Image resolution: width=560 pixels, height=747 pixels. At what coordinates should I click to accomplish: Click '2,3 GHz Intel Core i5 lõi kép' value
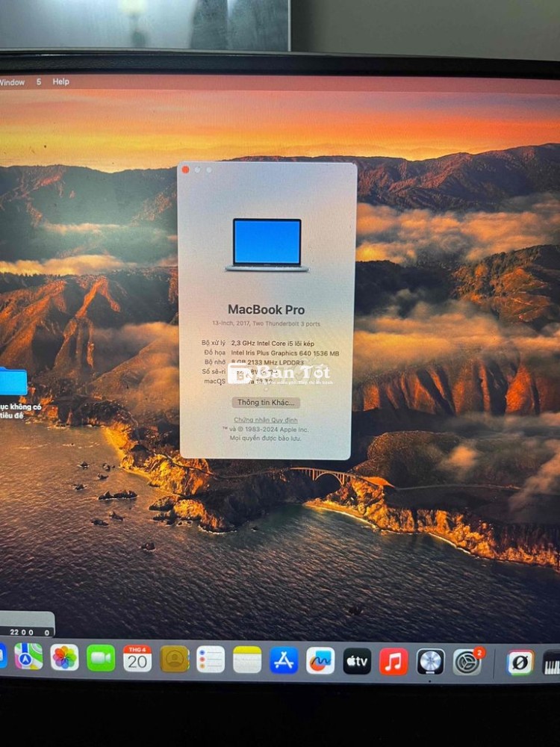click(x=273, y=343)
